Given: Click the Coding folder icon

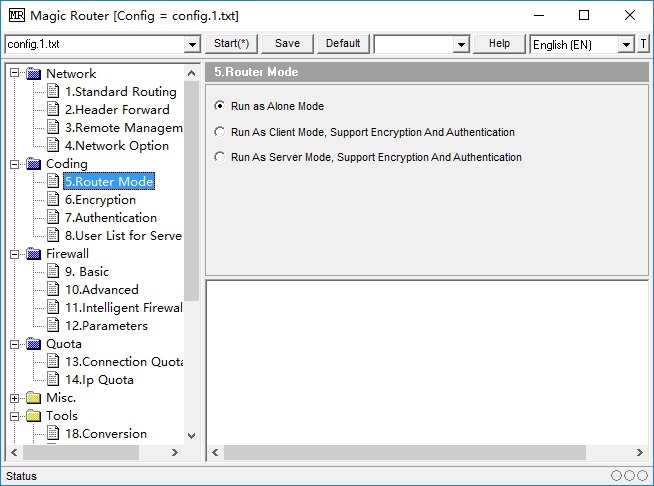Looking at the screenshot, I should tap(34, 164).
